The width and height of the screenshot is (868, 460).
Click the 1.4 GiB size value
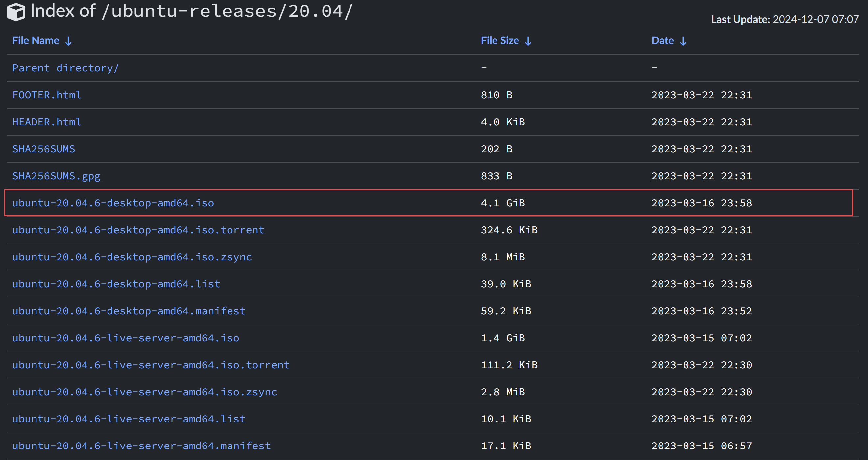(x=503, y=338)
